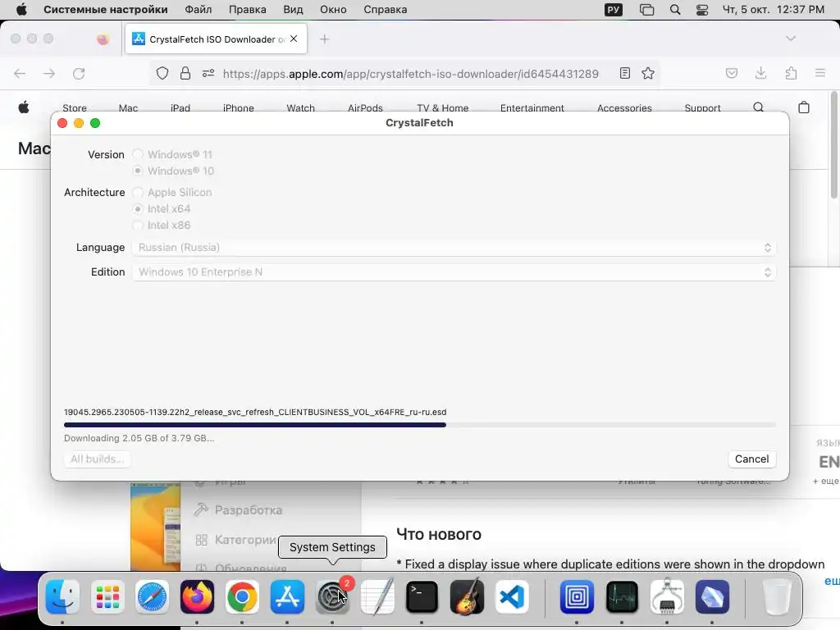
Task: Click the date and time clock
Action: coord(773,10)
